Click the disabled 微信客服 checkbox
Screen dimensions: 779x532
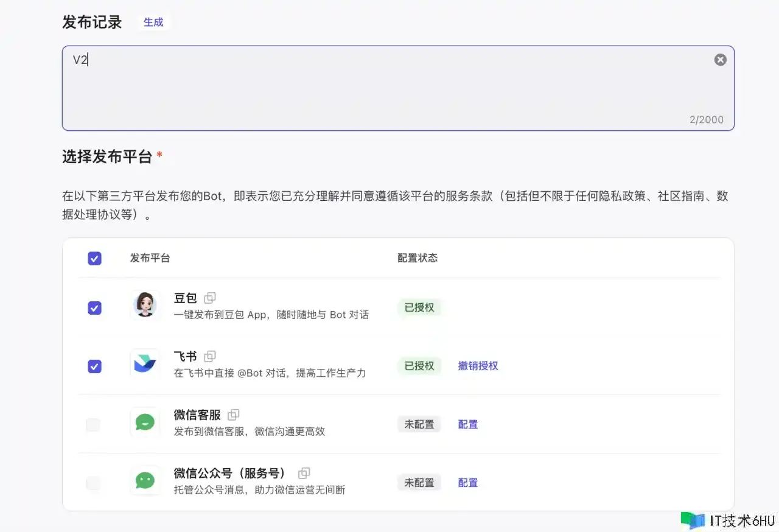pyautogui.click(x=93, y=425)
